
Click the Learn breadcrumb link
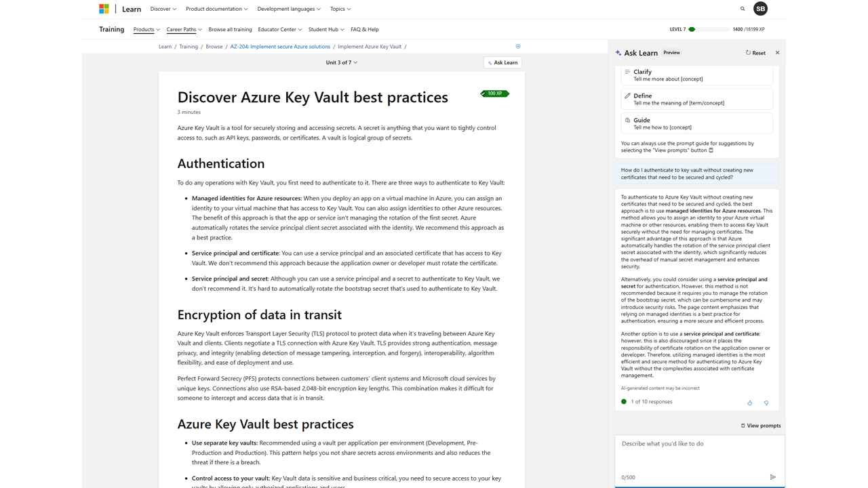click(x=165, y=47)
